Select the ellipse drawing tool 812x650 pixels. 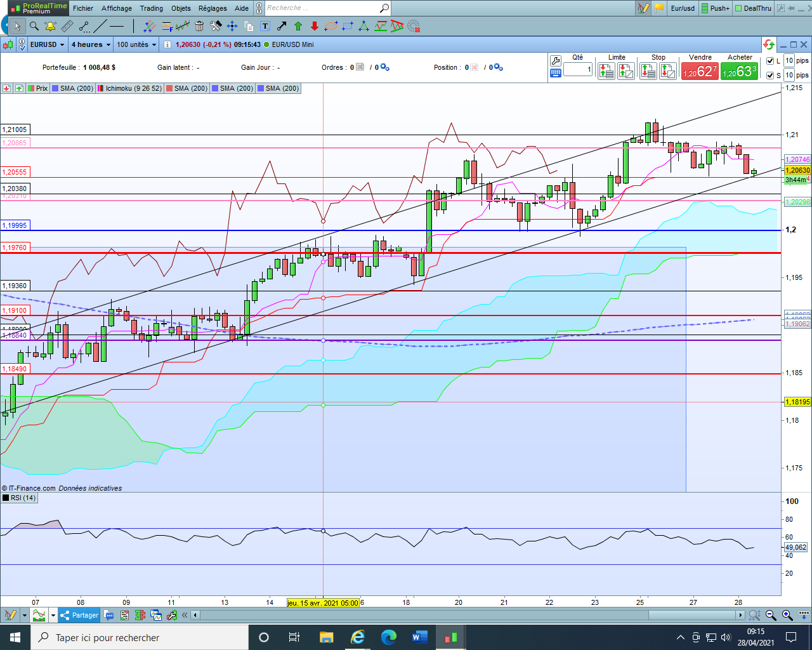coord(331,26)
